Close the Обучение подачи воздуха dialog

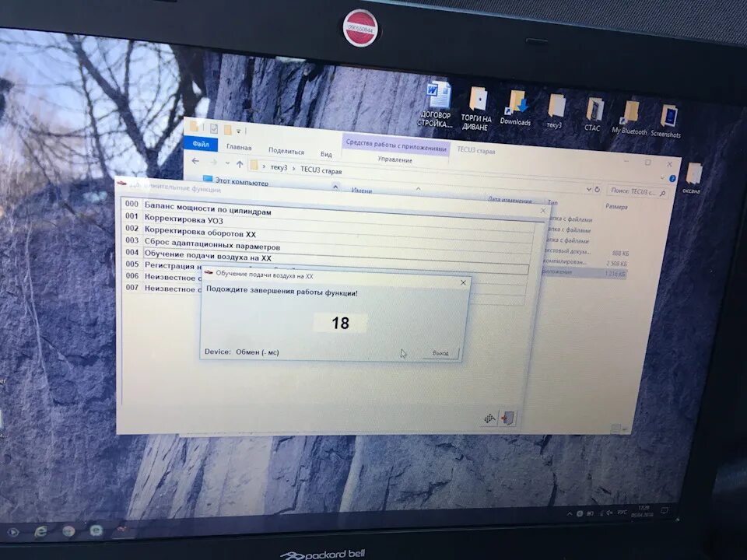463,282
